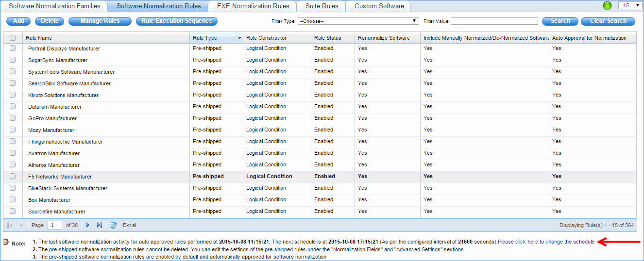Screen dimensions: 644x261
Task: Expand the Rule Type column menu arrow
Action: pos(239,38)
